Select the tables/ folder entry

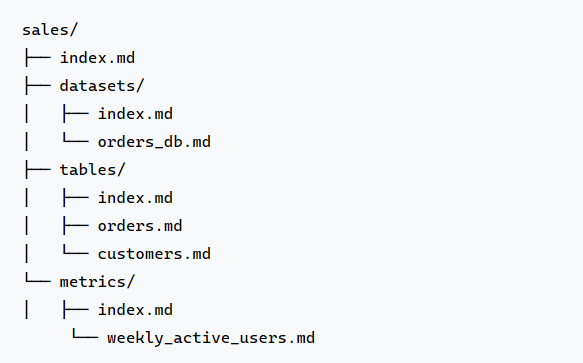(x=93, y=170)
